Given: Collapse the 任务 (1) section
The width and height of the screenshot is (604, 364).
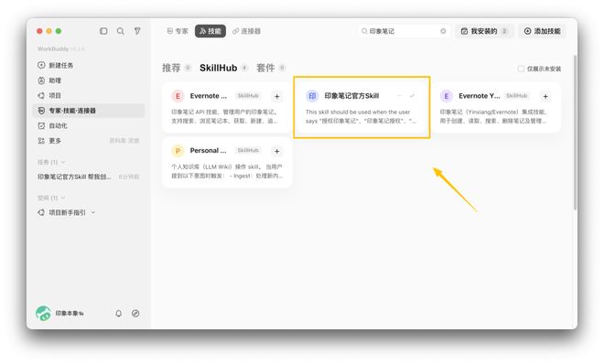Looking at the screenshot, I should click(x=63, y=162).
